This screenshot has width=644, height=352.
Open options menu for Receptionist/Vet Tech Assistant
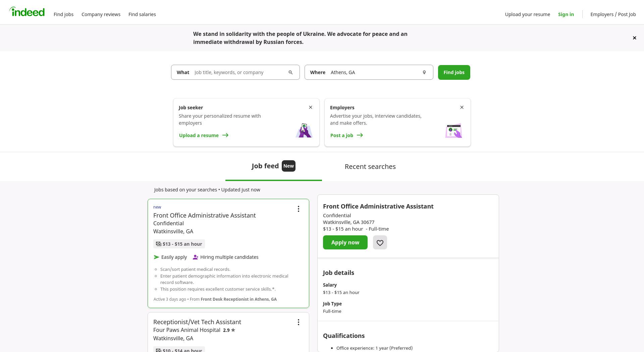point(298,322)
